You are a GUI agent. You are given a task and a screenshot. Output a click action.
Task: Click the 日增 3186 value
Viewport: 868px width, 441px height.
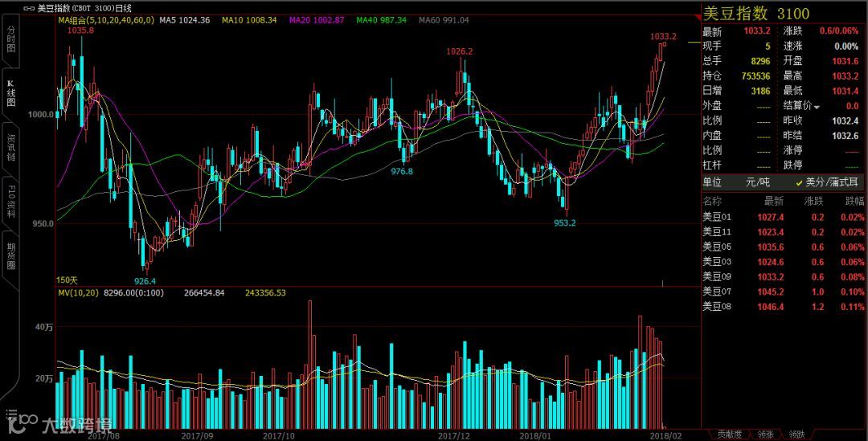point(761,92)
